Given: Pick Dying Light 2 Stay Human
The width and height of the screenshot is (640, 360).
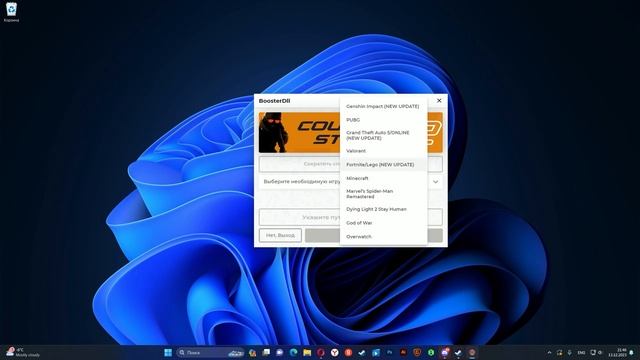Looking at the screenshot, I should click(x=383, y=209).
